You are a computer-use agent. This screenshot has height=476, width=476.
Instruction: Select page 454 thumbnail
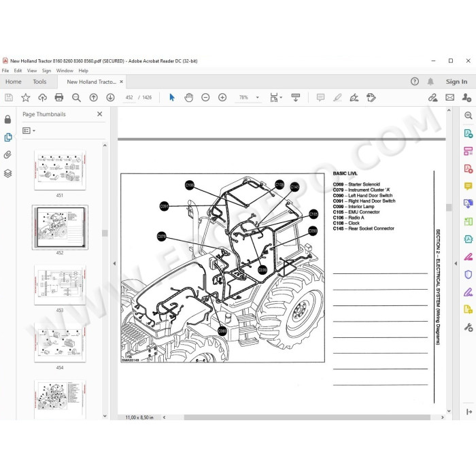tap(60, 343)
